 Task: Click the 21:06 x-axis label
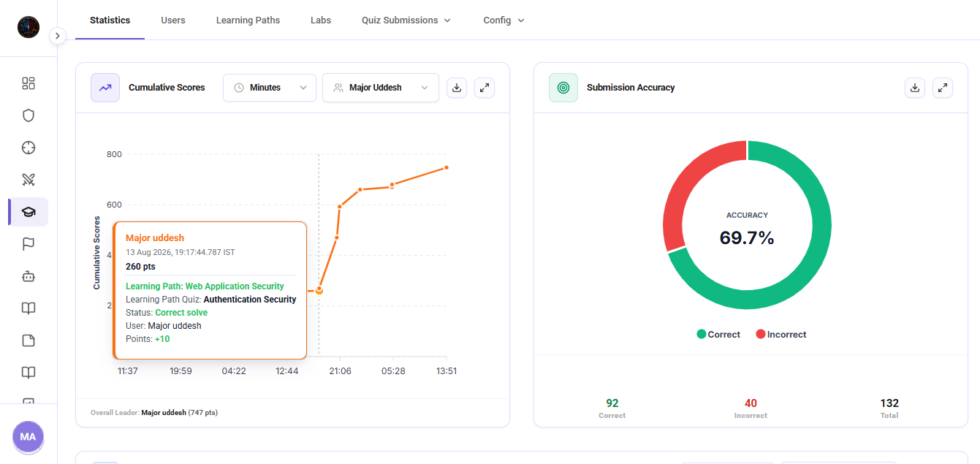tap(340, 371)
